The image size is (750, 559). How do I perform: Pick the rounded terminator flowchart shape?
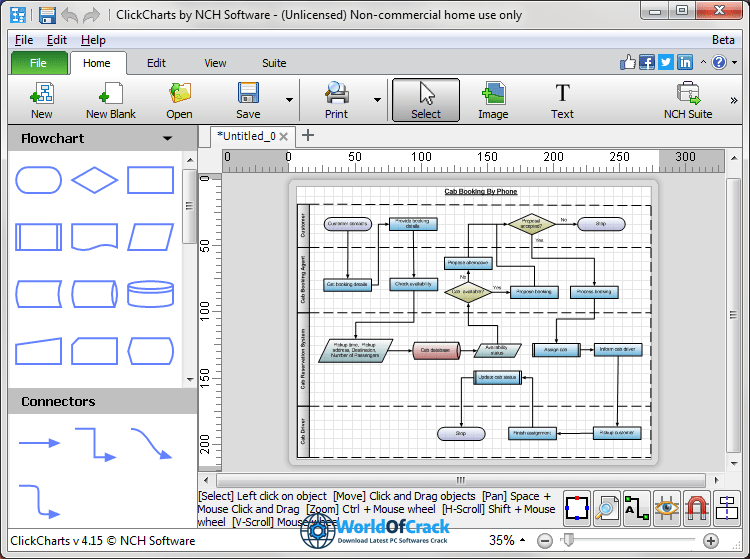pyautogui.click(x=38, y=180)
